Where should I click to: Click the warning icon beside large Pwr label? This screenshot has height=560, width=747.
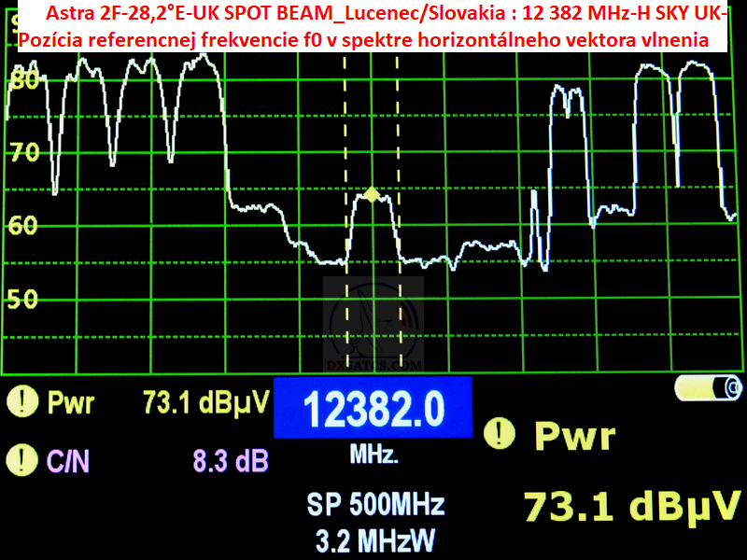502,433
